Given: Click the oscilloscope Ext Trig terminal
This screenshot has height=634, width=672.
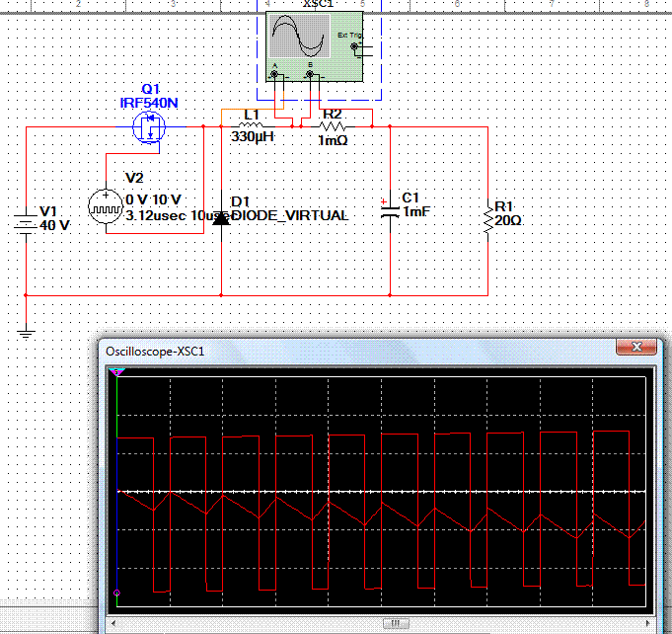Looking at the screenshot, I should pyautogui.click(x=354, y=46).
